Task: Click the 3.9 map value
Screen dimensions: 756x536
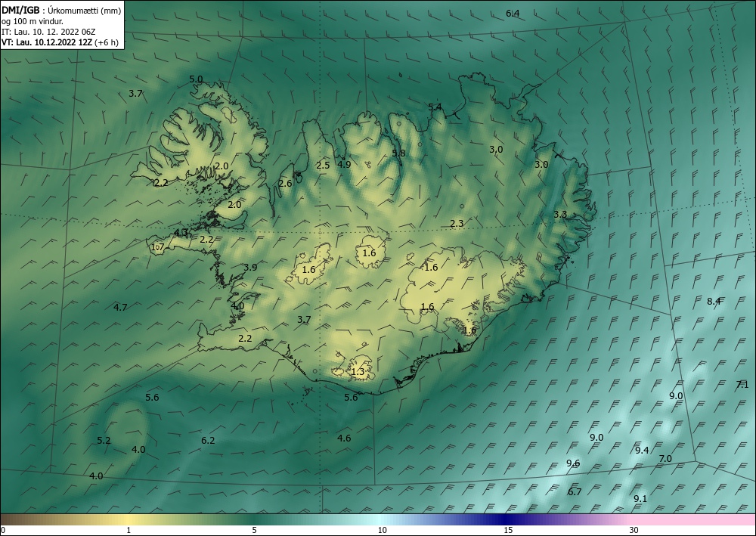Action: tap(250, 267)
